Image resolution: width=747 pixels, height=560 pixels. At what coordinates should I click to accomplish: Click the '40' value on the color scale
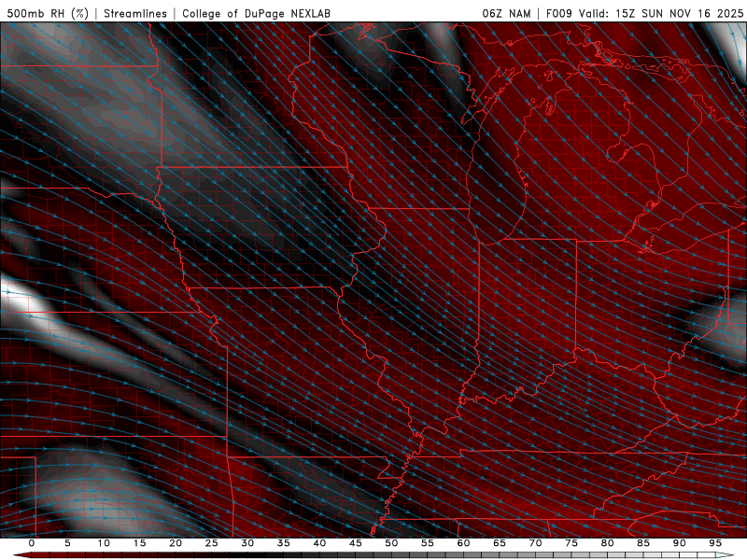(x=319, y=543)
